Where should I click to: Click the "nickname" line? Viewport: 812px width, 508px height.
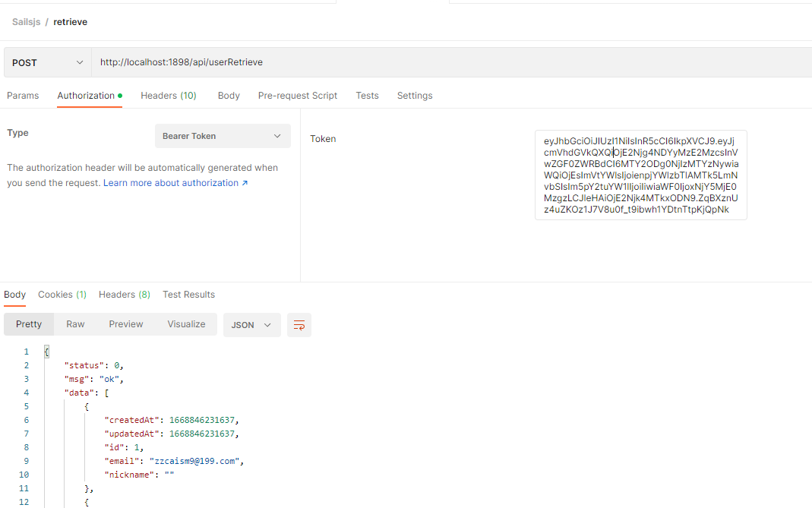(139, 475)
